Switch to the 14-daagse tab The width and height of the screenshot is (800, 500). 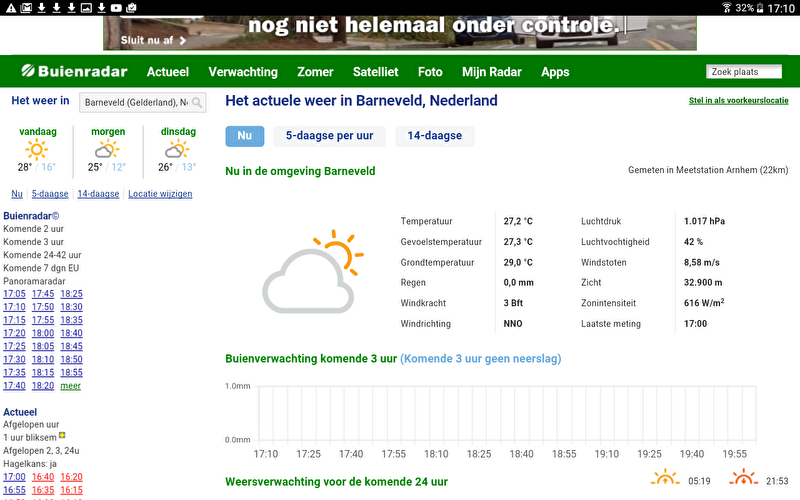click(435, 136)
